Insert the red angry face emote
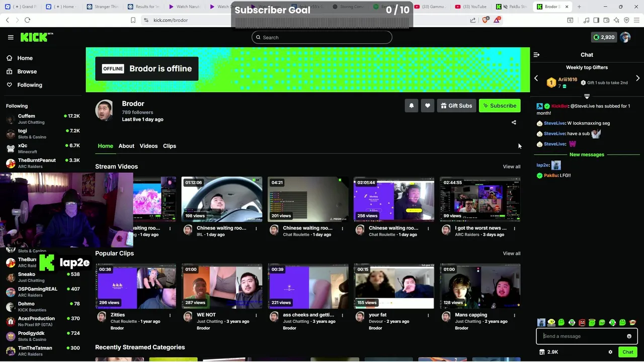This screenshot has height=362, width=644. pyautogui.click(x=582, y=322)
